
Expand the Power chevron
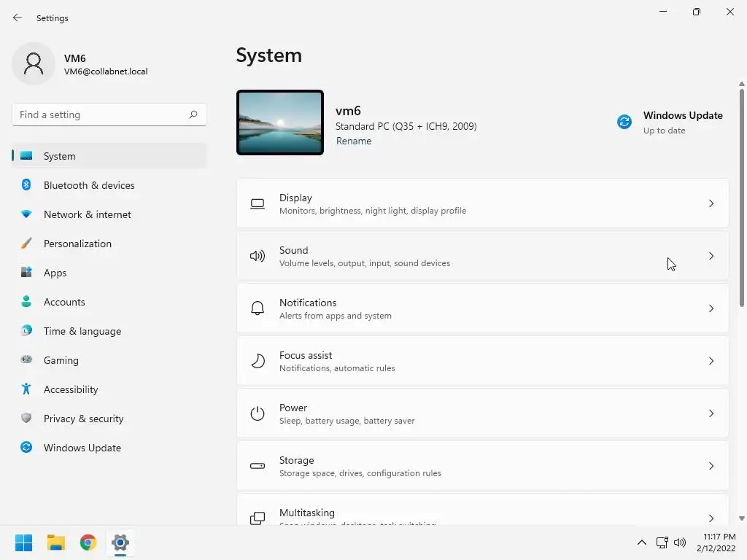tap(711, 413)
